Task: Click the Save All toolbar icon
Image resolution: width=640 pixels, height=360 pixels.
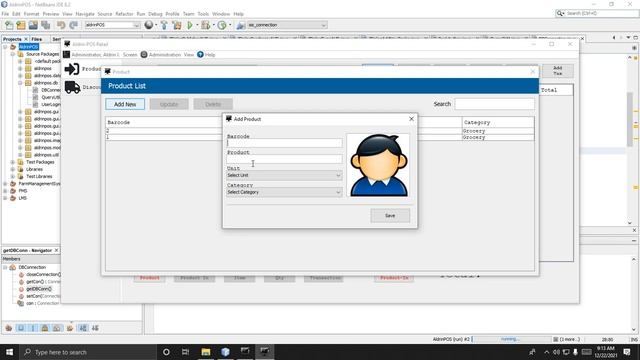Action: tap(45, 25)
